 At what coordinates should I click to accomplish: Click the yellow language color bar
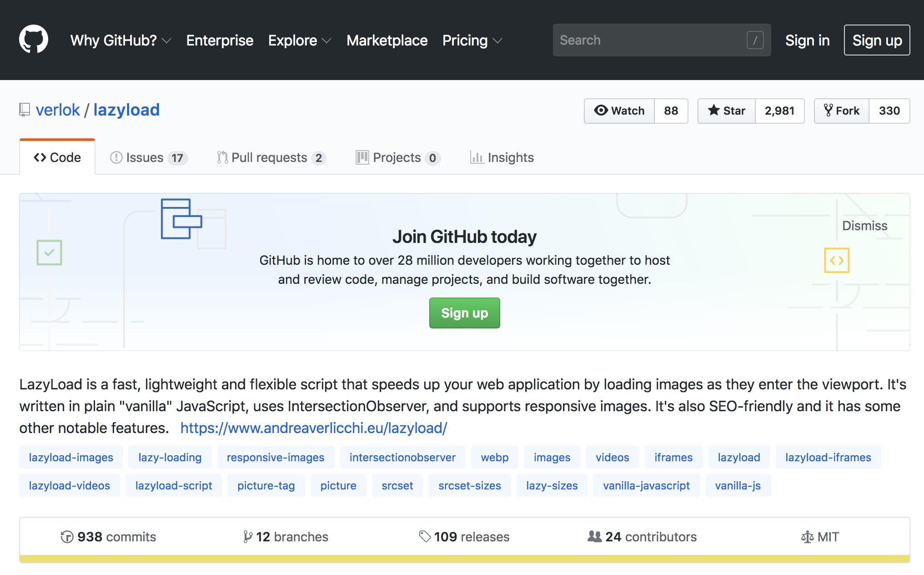tap(464, 559)
